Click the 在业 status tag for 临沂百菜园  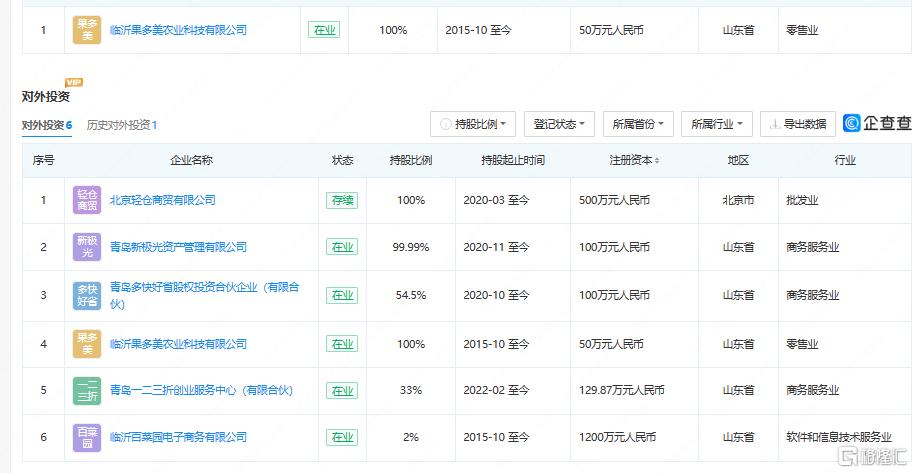(342, 437)
